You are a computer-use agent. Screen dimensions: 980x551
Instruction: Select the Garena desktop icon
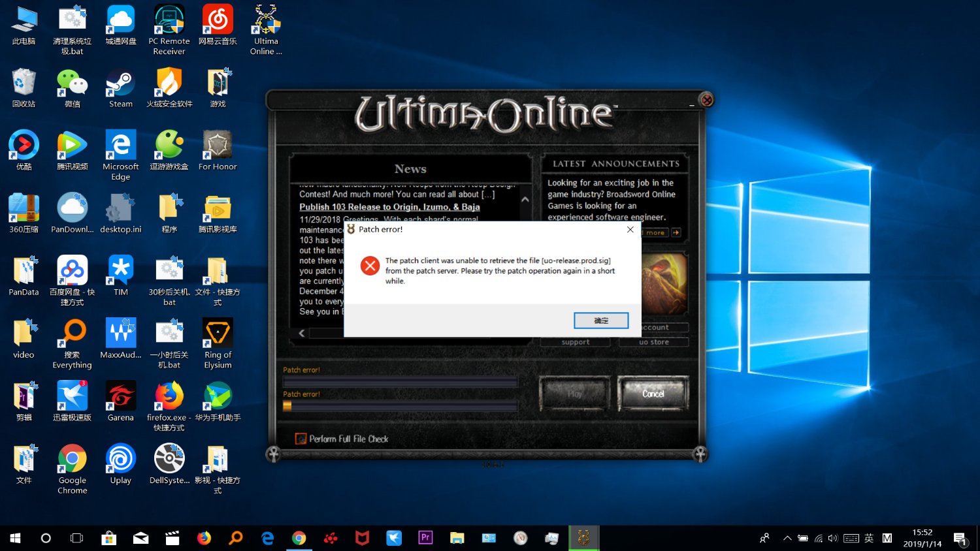click(x=121, y=401)
